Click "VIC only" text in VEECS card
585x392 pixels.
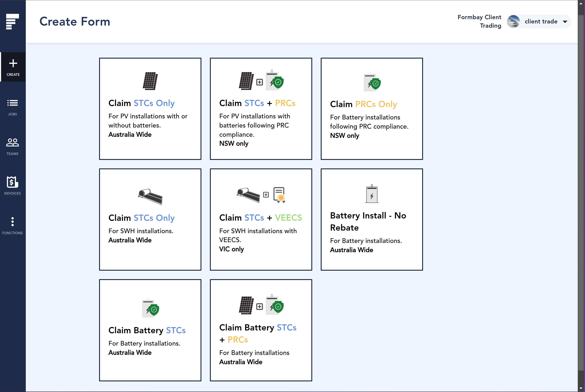pos(231,249)
